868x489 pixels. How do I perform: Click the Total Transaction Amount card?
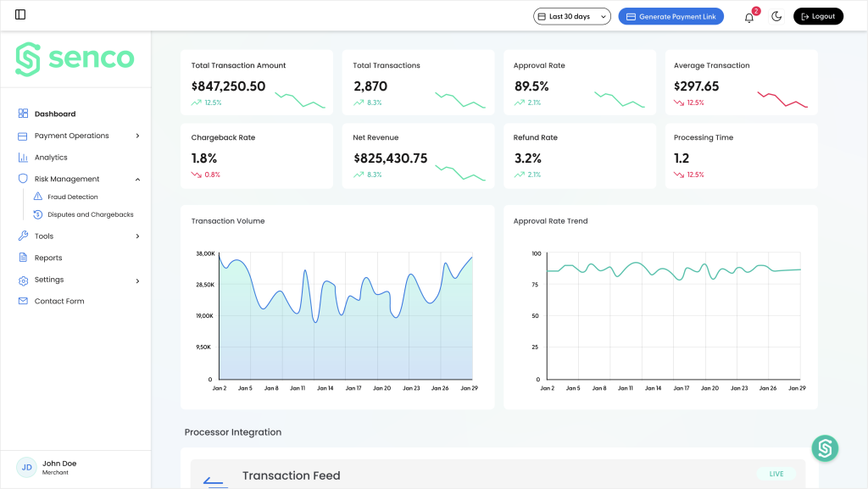pos(257,82)
